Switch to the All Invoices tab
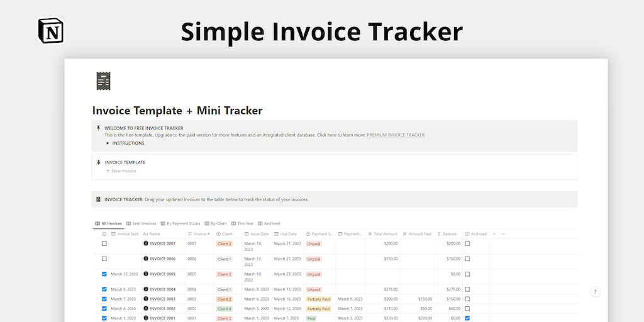Viewport: 644px width, 322px height. (108, 224)
